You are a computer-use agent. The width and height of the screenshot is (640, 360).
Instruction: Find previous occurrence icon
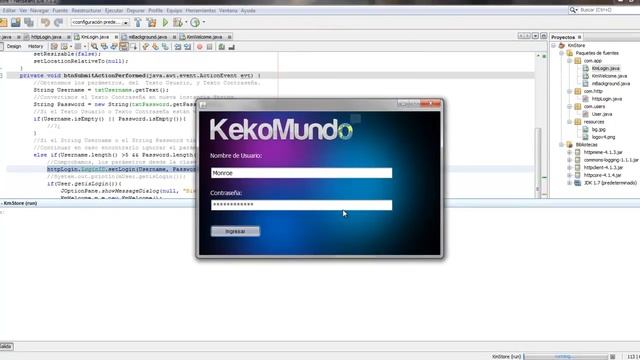[104, 47]
